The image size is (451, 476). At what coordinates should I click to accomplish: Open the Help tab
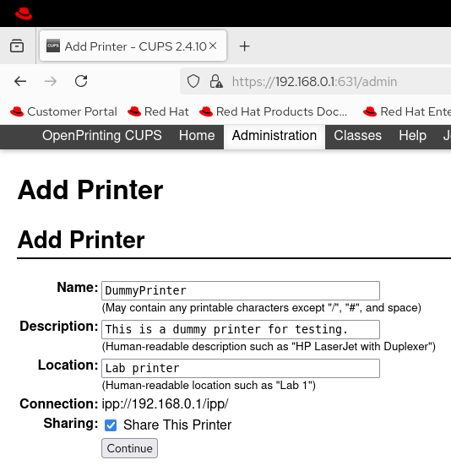[x=412, y=136]
